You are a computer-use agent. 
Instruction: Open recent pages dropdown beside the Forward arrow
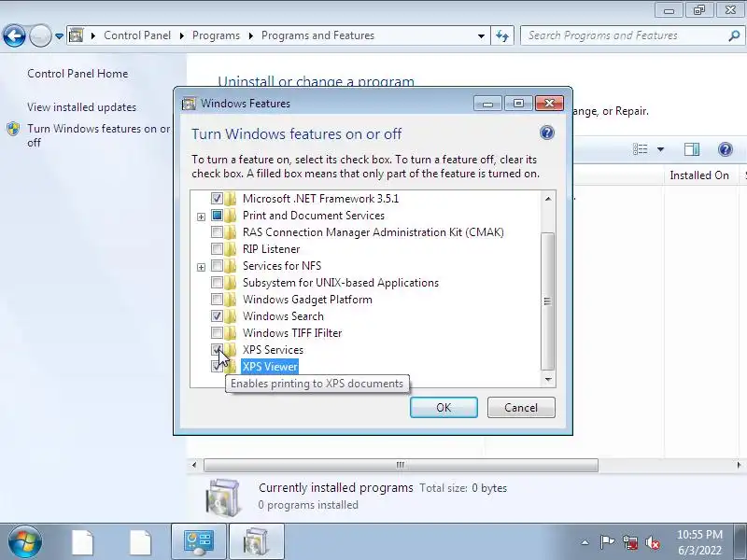point(59,35)
